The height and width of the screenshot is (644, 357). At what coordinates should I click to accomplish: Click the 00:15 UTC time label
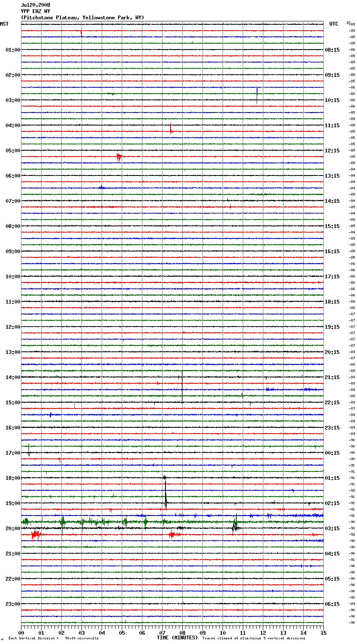332,453
